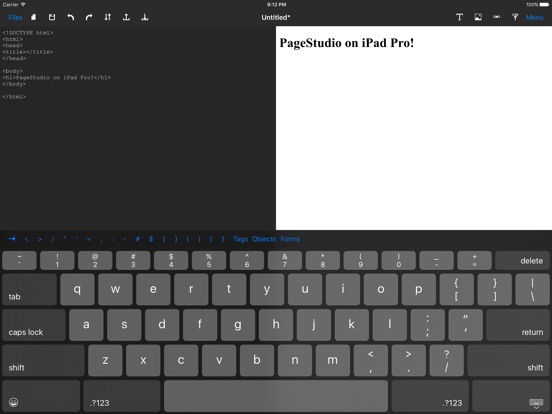The width and height of the screenshot is (552, 414).
Task: Insert text using the T icon
Action: click(x=459, y=17)
